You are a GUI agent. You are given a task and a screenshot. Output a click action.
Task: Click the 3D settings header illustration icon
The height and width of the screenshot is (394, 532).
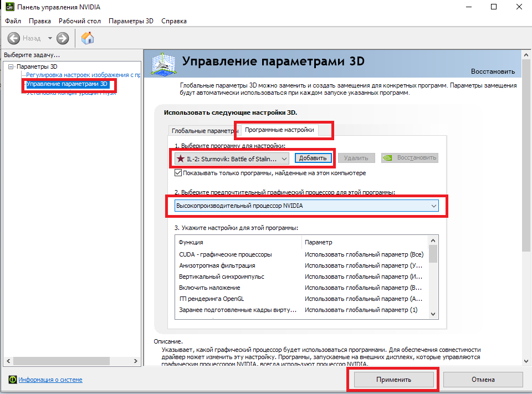[x=163, y=64]
